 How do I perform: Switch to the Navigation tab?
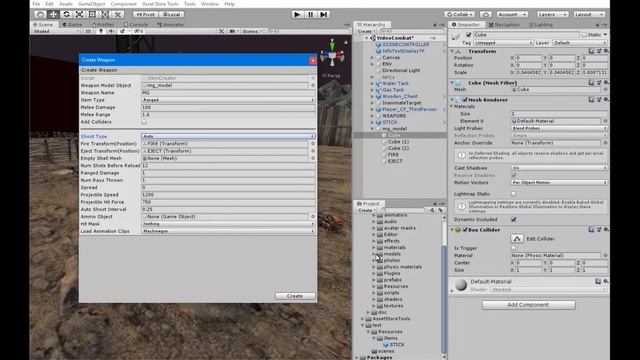[504, 24]
